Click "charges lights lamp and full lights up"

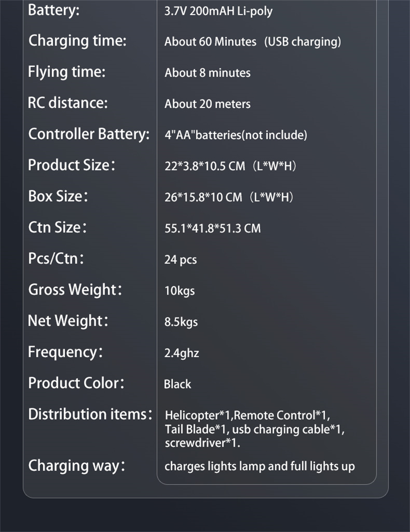pos(260,466)
